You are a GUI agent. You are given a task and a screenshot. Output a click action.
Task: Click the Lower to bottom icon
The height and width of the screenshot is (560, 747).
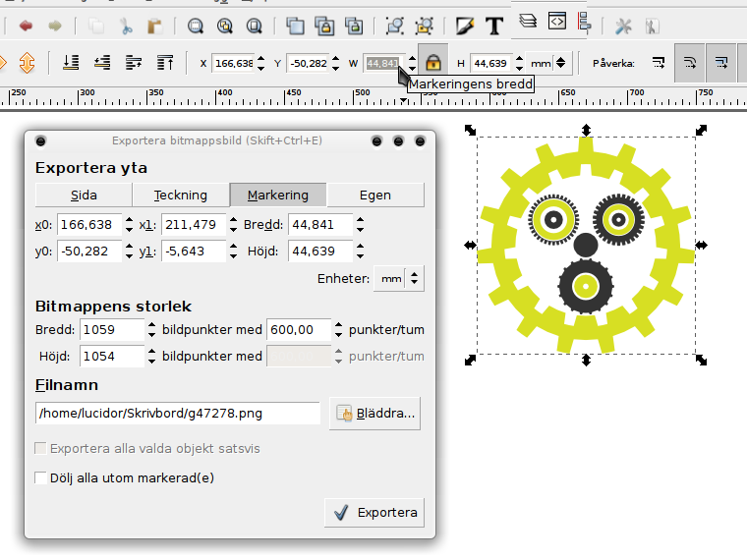71,63
